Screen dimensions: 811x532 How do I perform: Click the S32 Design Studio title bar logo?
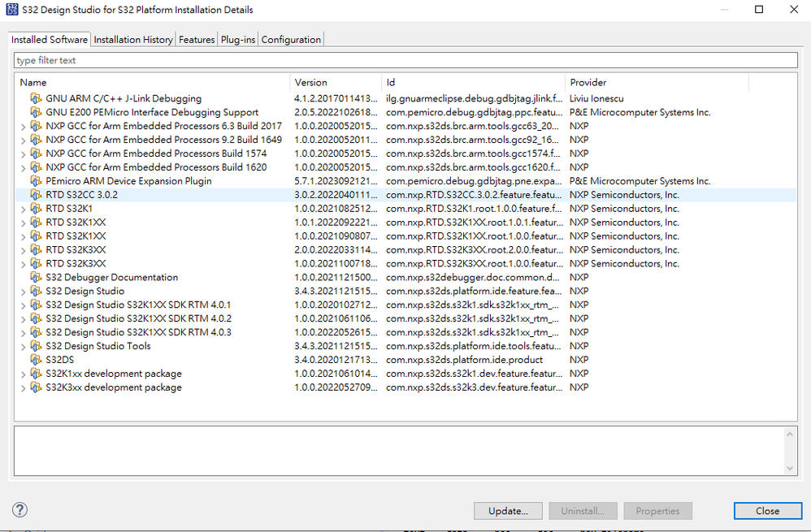pos(11,9)
